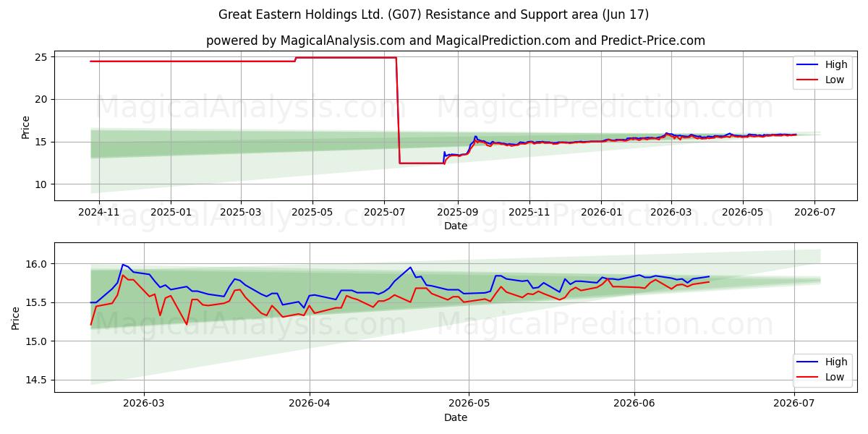Image resolution: width=868 pixels, height=434 pixels.
Task: Click top chart x-axis label '2025-09'
Action: [456, 213]
